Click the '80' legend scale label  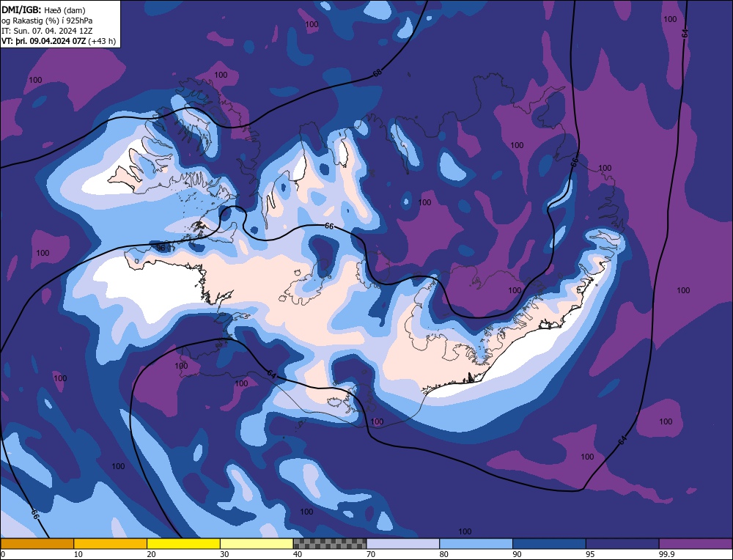tap(444, 554)
